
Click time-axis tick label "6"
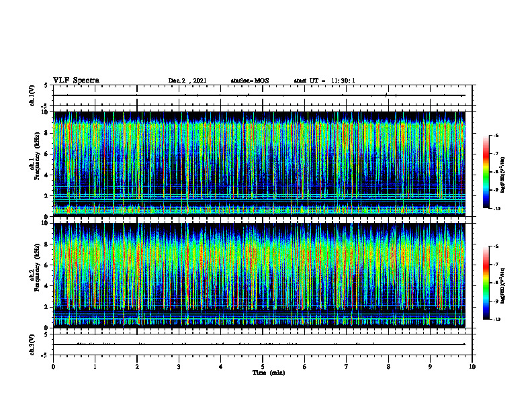(x=305, y=367)
